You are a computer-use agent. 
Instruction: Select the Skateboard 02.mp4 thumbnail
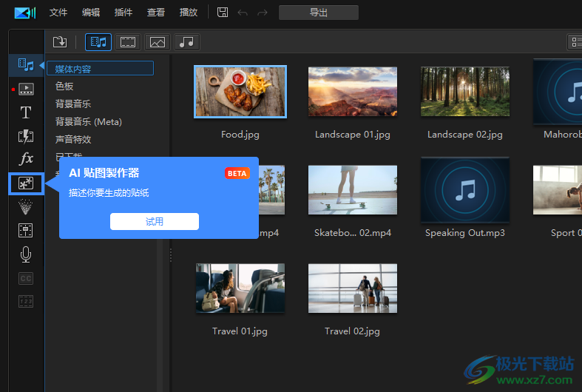coord(353,189)
